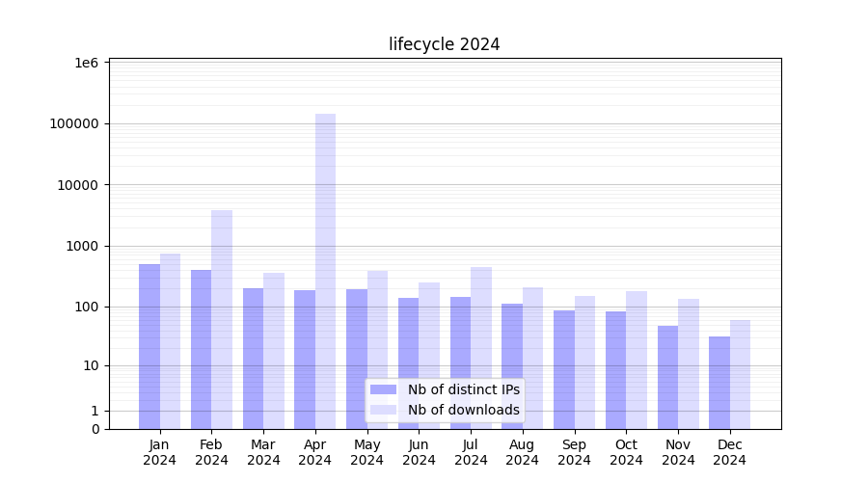Image resolution: width=868 pixels, height=482 pixels.
Task: Click the '1e6' y-axis tick label
Action: (x=87, y=63)
